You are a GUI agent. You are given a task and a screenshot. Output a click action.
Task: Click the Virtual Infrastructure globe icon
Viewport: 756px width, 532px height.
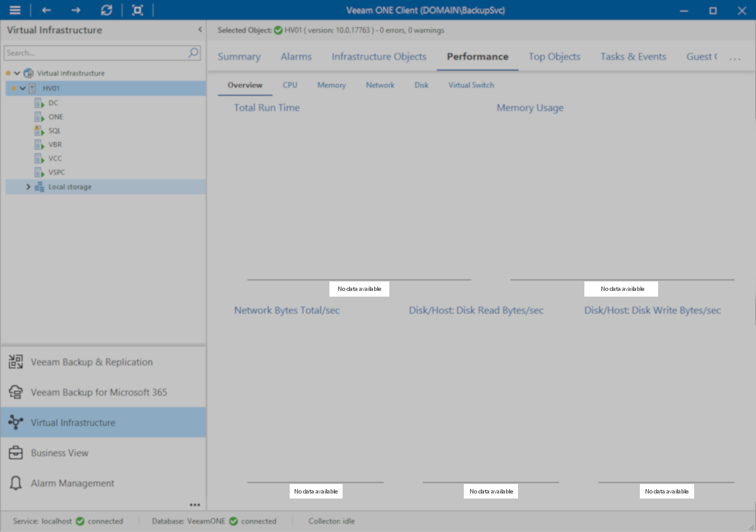28,73
